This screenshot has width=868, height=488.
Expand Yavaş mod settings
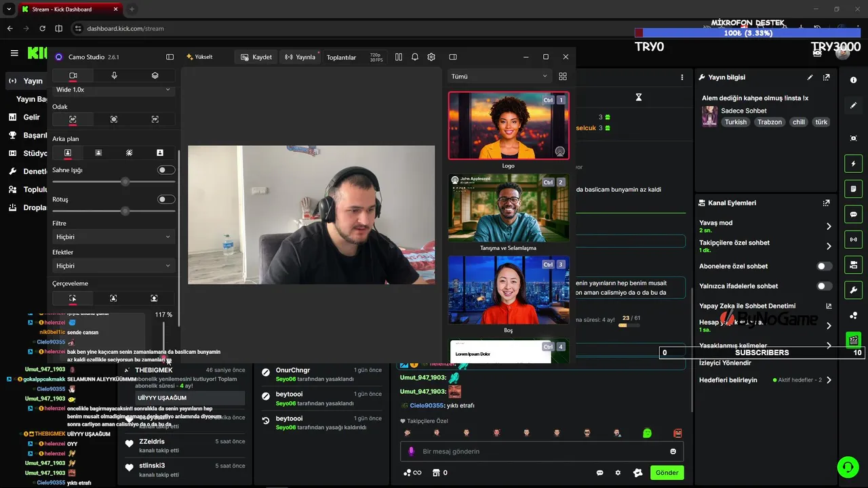coord(829,226)
